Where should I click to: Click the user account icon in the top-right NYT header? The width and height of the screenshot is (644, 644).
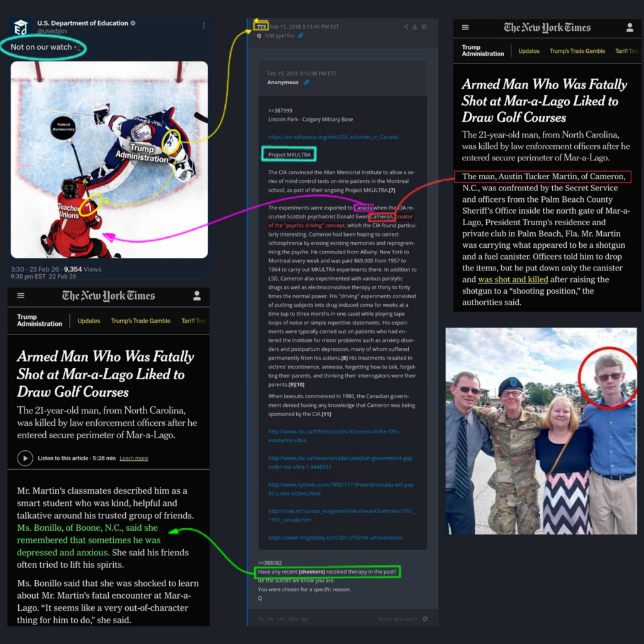pyautogui.click(x=630, y=28)
